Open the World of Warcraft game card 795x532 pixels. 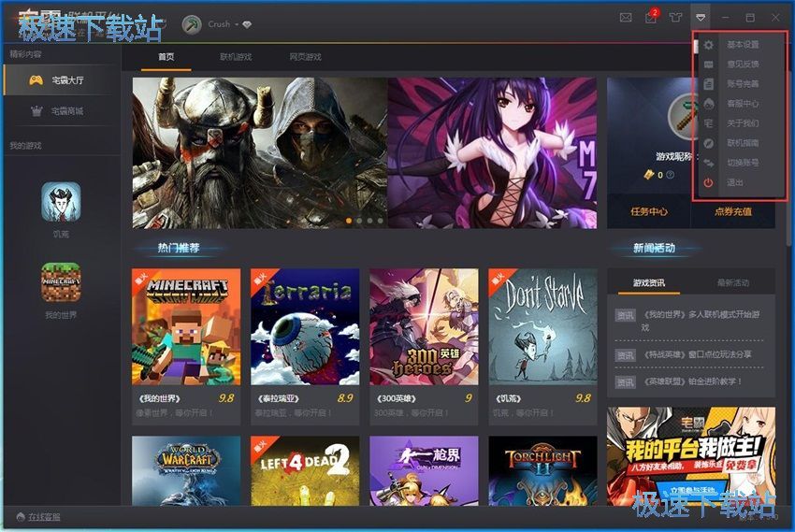(x=186, y=470)
